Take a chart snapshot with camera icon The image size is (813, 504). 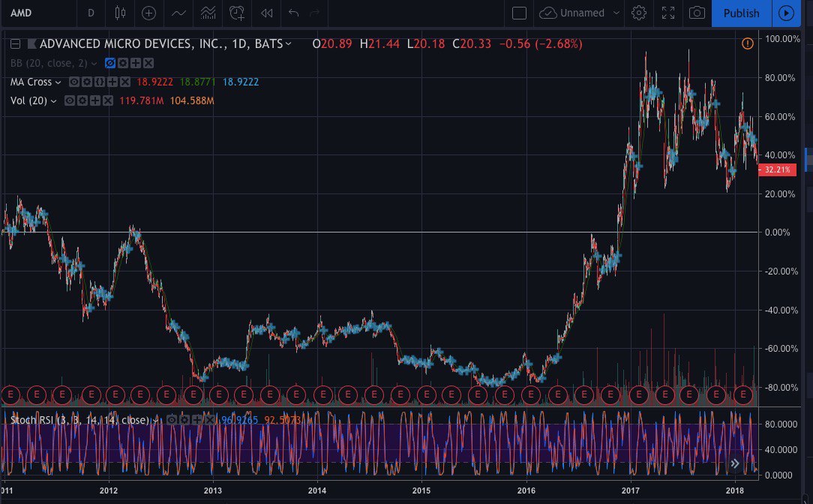click(697, 13)
